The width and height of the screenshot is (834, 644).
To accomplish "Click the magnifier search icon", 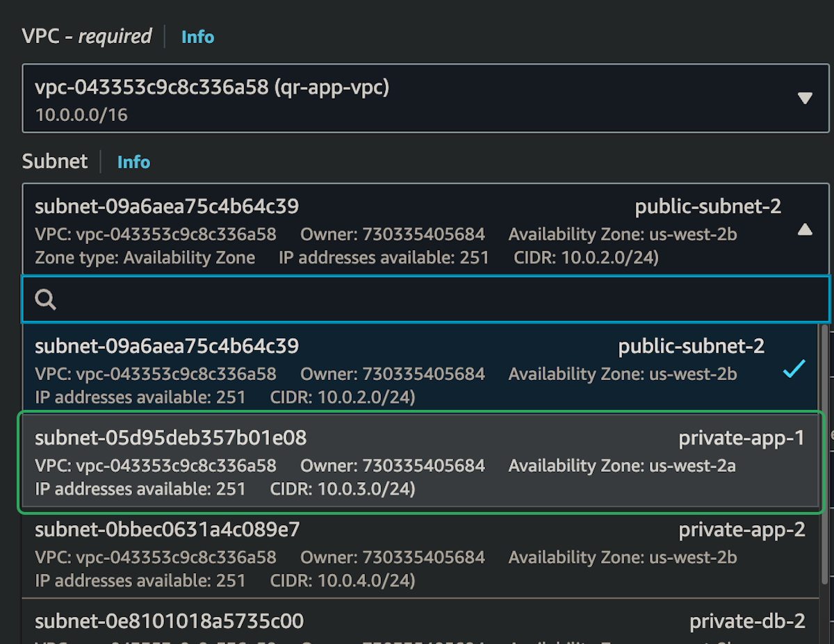I will pos(46,299).
